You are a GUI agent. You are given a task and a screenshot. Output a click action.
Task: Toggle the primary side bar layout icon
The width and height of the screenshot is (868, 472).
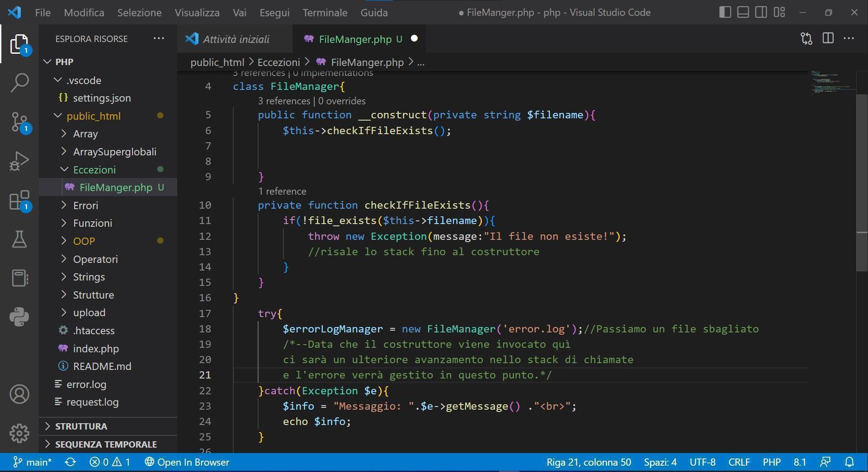click(x=725, y=12)
